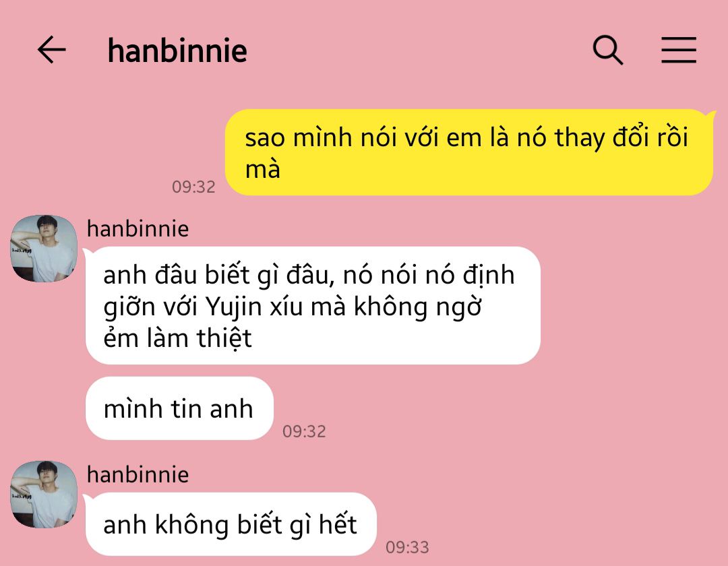The width and height of the screenshot is (728, 566).
Task: Select the "anh không biết gì hết" bubble
Action: (x=231, y=524)
